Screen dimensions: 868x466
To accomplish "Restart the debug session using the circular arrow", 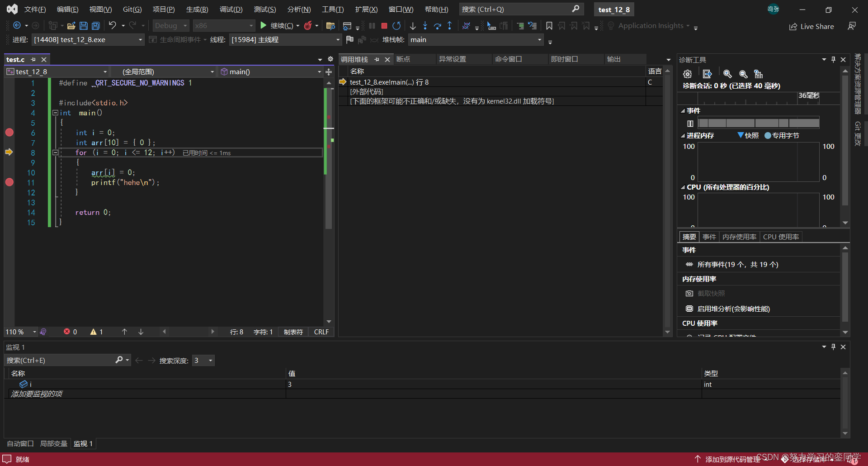I will [396, 26].
